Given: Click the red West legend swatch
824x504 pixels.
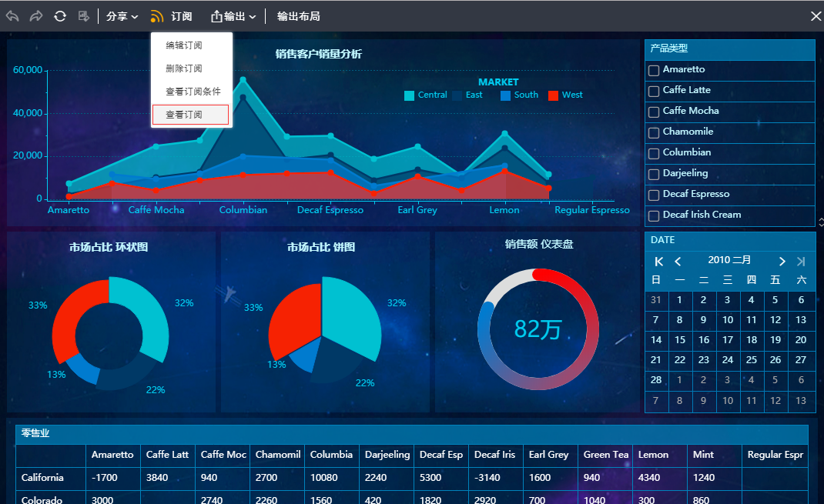Looking at the screenshot, I should [x=553, y=95].
